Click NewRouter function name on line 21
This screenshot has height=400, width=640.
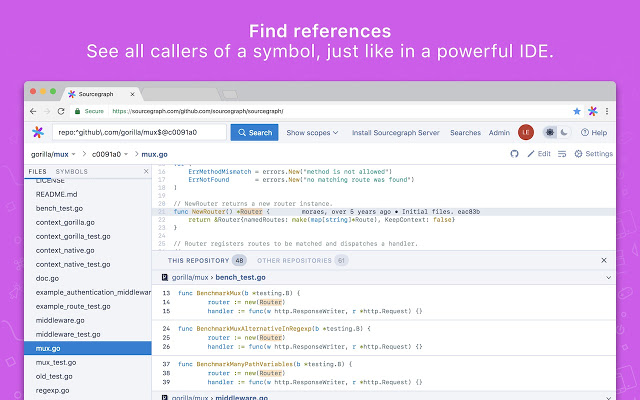pyautogui.click(x=209, y=211)
